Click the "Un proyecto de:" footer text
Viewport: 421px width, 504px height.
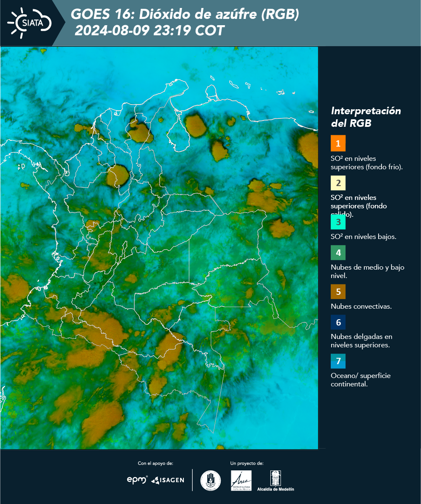pos(247,463)
